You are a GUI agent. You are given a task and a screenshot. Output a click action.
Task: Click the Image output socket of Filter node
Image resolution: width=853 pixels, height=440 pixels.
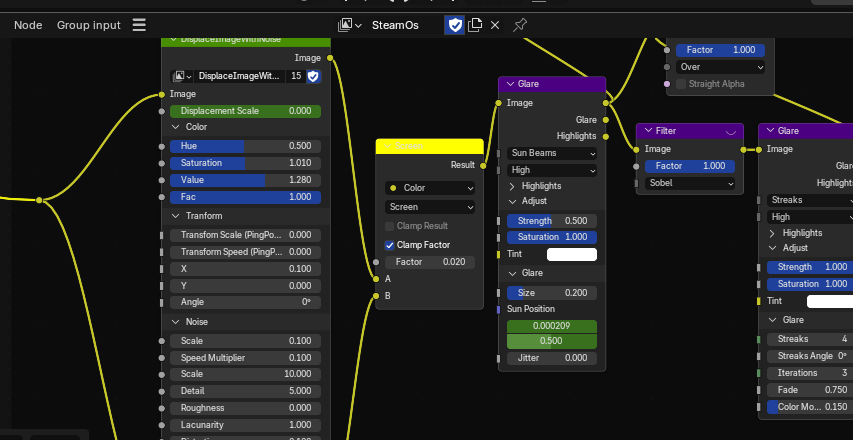click(x=743, y=150)
